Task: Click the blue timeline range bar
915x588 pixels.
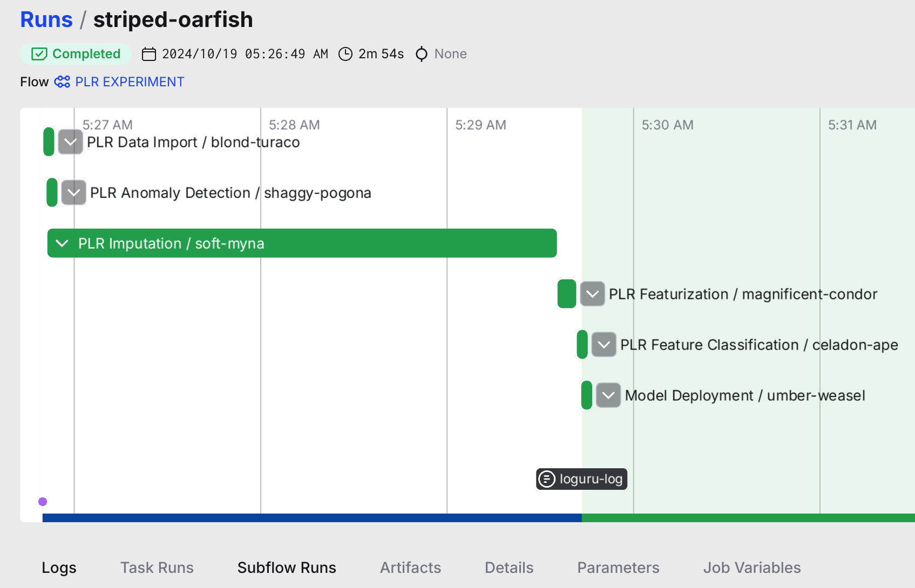Action: (312, 518)
